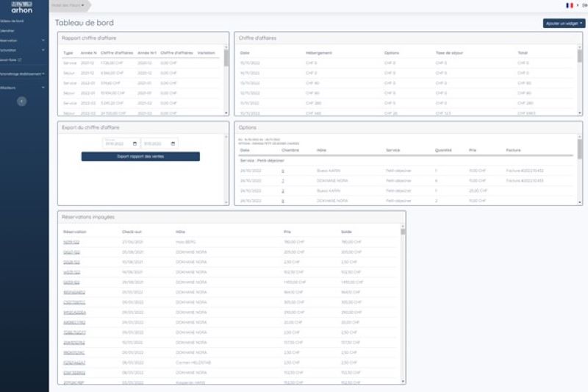Click the French flag language icon
Image resolution: width=588 pixels, height=392 pixels.
pyautogui.click(x=569, y=5)
